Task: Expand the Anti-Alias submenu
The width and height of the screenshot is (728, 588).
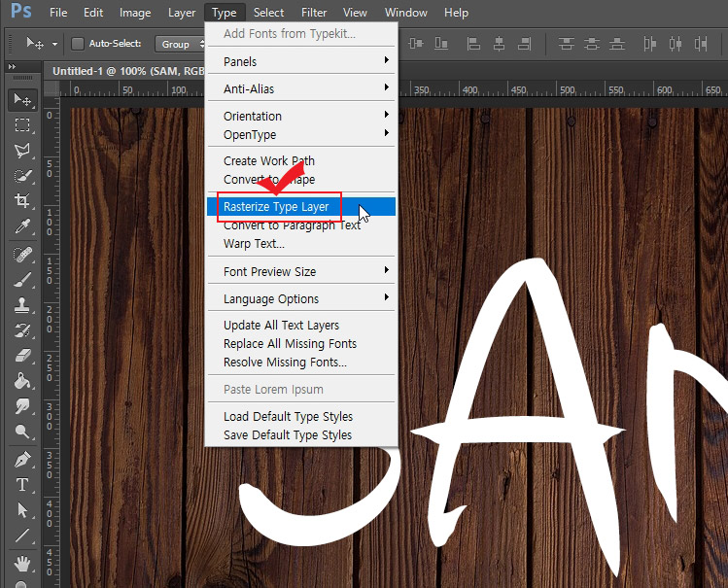Action: click(301, 88)
